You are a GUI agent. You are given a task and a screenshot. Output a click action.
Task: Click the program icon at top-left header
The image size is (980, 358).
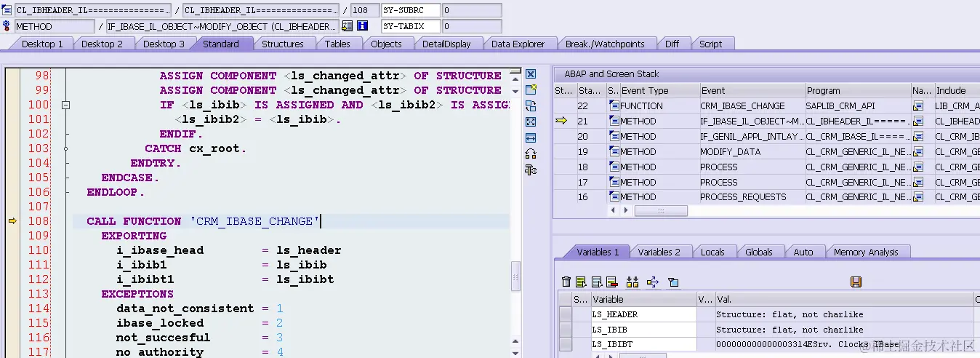click(7, 10)
